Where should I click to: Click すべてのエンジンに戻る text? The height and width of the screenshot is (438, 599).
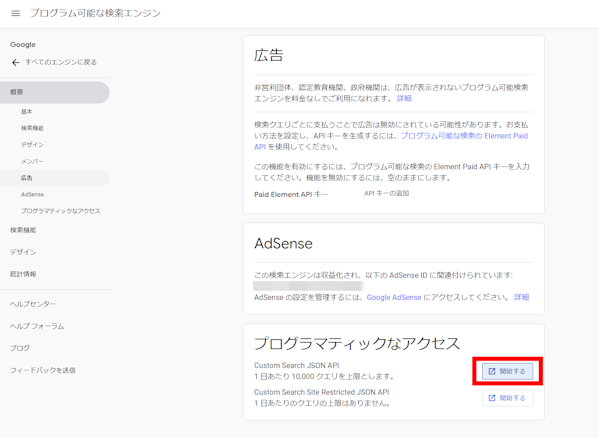coord(61,62)
